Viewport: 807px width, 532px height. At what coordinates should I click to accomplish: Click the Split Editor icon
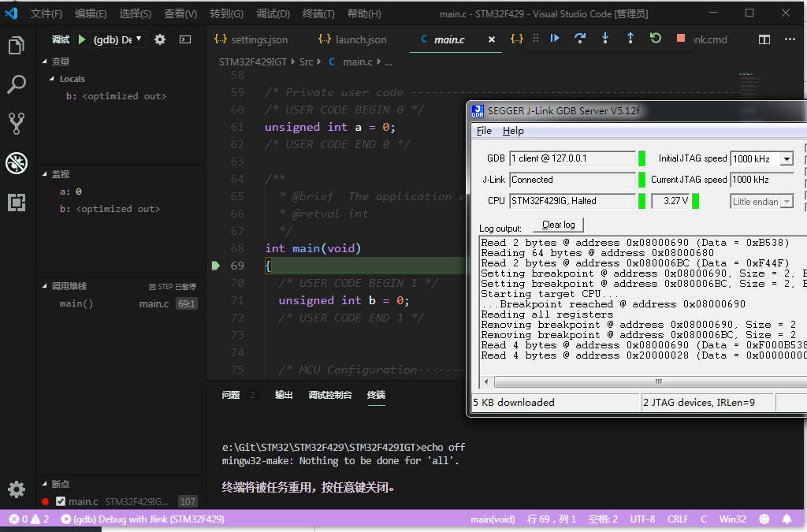(765, 39)
